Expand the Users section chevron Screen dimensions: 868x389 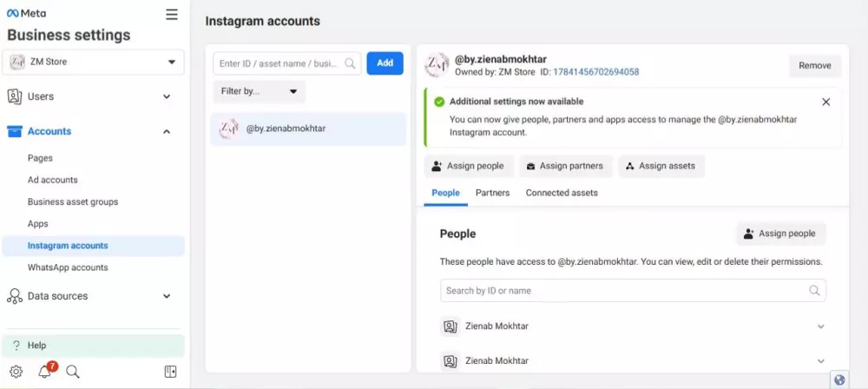(167, 96)
